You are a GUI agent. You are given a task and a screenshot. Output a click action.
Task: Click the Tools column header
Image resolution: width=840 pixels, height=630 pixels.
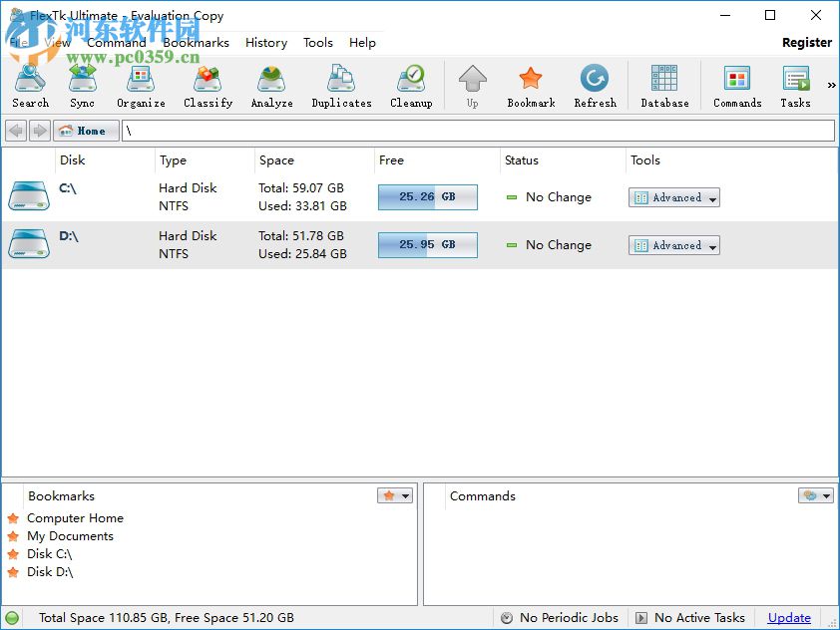[731, 160]
